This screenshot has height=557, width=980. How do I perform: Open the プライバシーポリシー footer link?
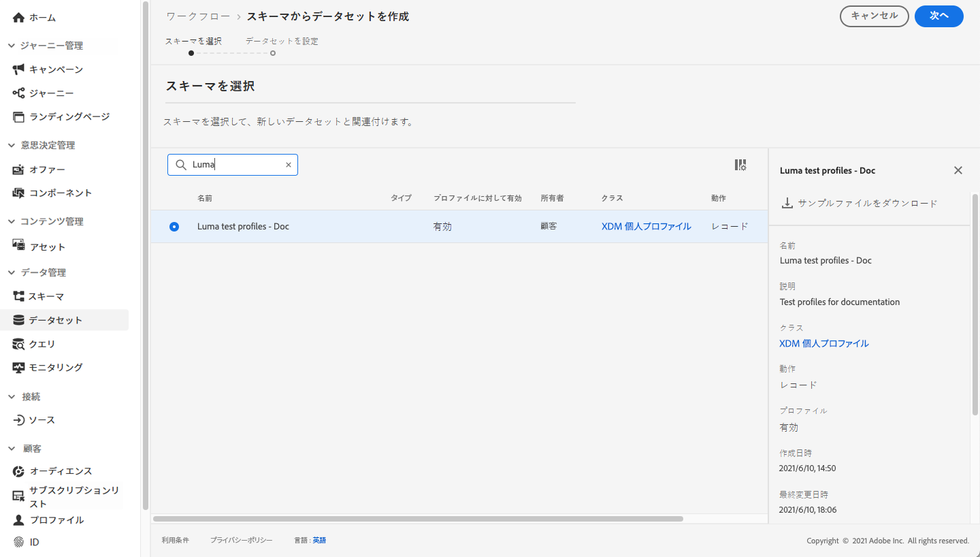click(241, 540)
